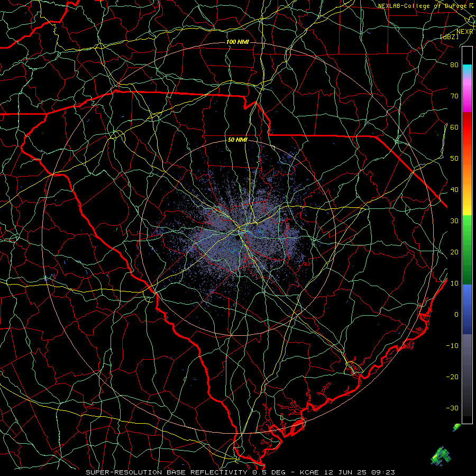Click the 40 value on the dBZ scale
This screenshot has height=476, width=476.
[454, 190]
